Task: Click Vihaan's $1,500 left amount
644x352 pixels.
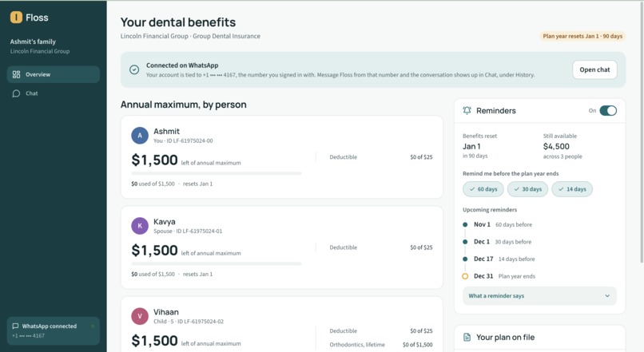Action: tap(154, 341)
